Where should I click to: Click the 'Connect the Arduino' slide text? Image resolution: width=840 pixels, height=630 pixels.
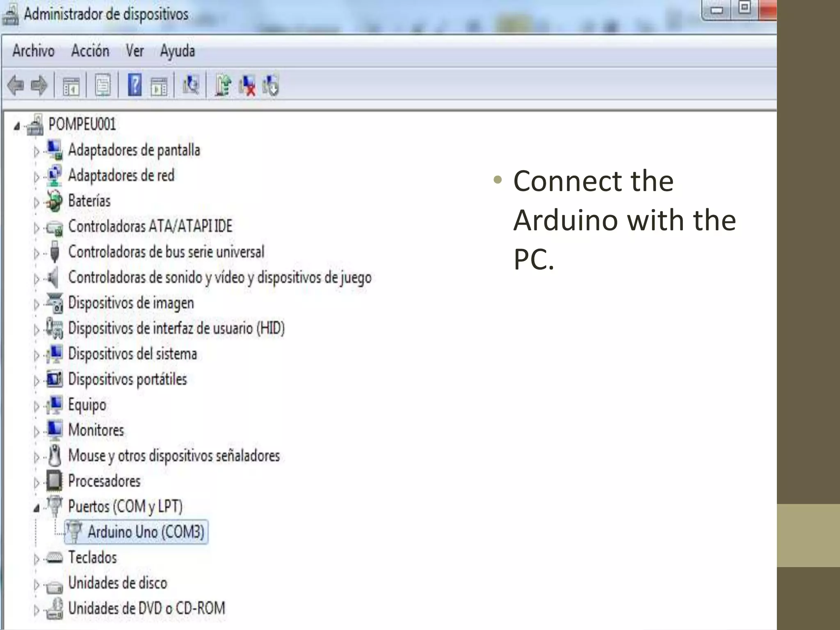click(625, 220)
